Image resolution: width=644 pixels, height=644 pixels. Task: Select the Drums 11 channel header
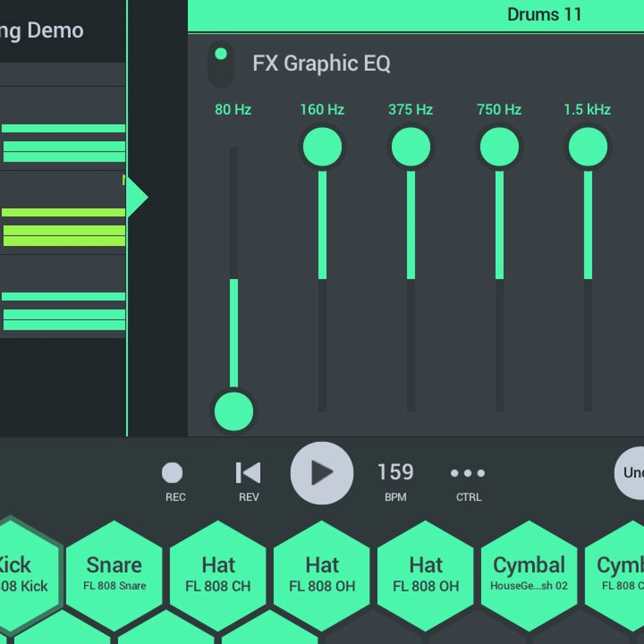point(544,15)
